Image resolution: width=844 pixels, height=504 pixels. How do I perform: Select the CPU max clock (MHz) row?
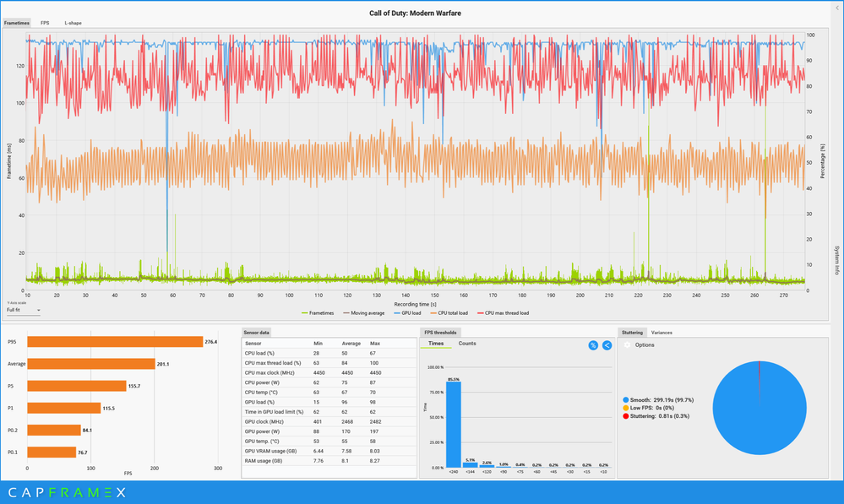(x=329, y=373)
